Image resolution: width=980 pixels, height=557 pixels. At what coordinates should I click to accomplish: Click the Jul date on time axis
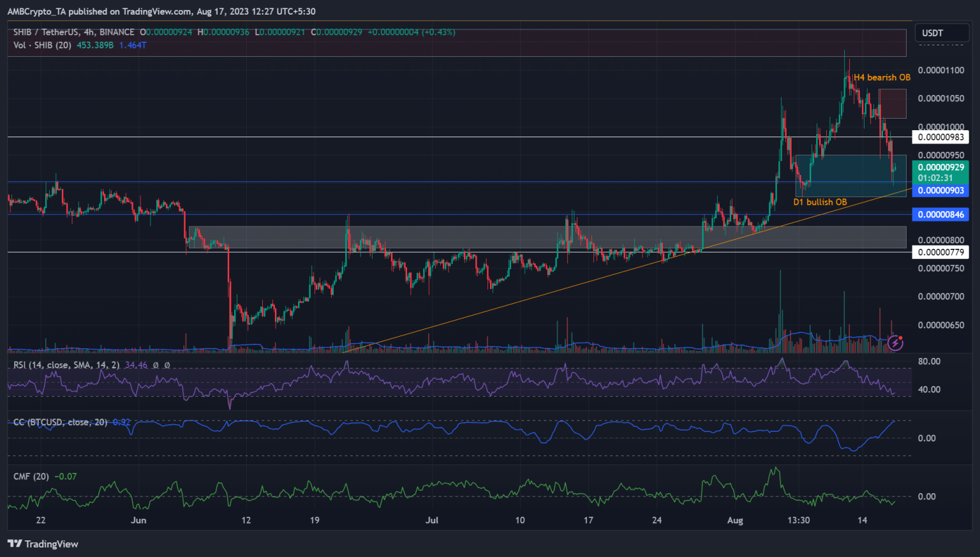coord(432,520)
